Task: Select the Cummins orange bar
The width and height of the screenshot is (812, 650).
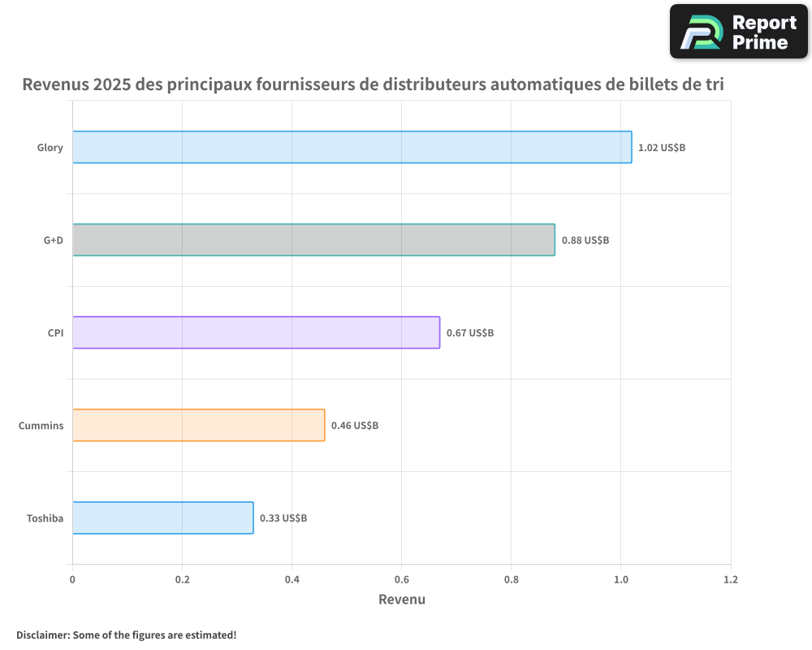Action: [x=198, y=425]
